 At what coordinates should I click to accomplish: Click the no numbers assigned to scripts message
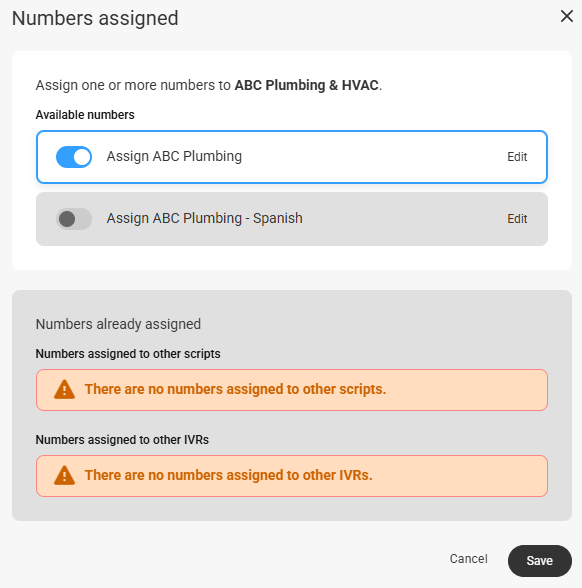[235, 389]
